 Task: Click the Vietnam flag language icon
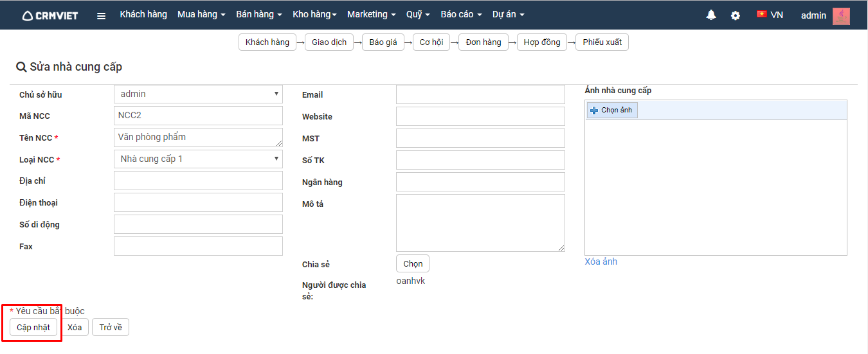click(762, 14)
